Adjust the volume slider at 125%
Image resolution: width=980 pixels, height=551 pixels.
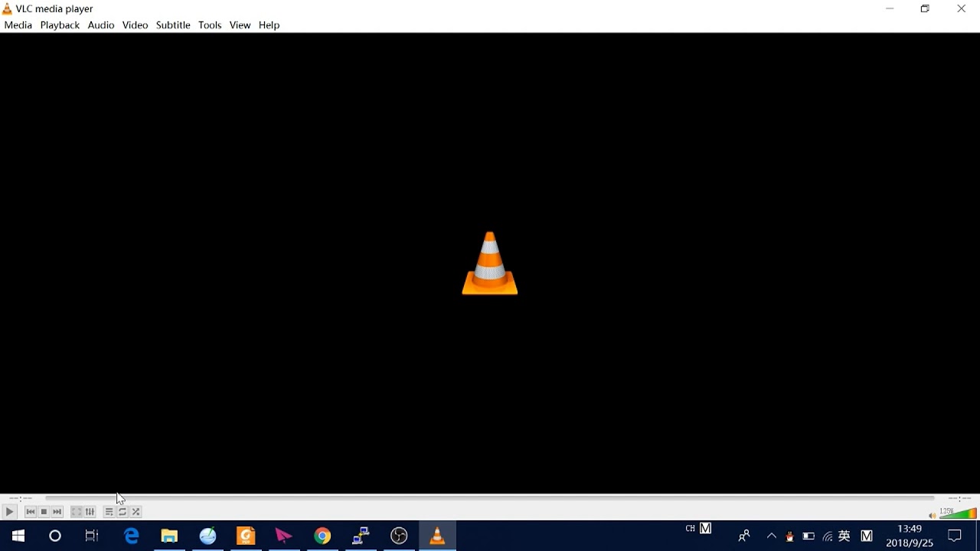coord(958,513)
